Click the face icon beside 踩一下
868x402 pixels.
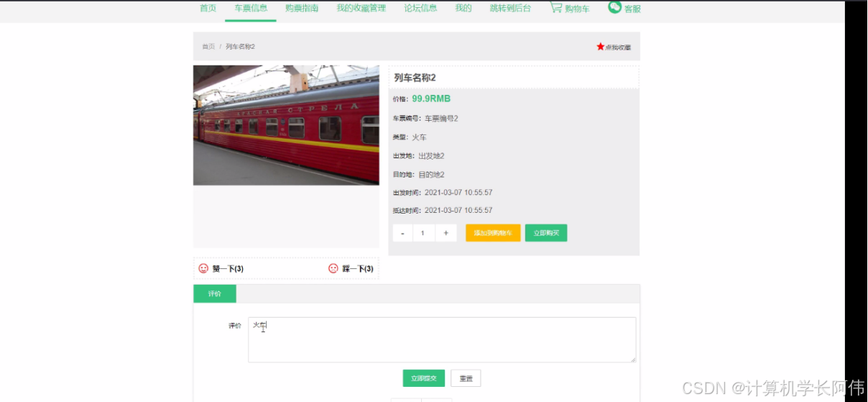pyautogui.click(x=333, y=268)
